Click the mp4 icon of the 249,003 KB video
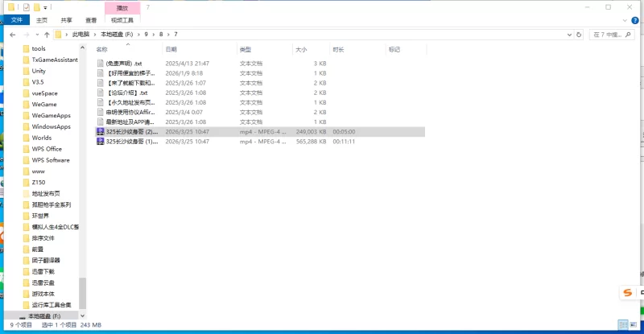Image resolution: width=644 pixels, height=334 pixels. [100, 131]
